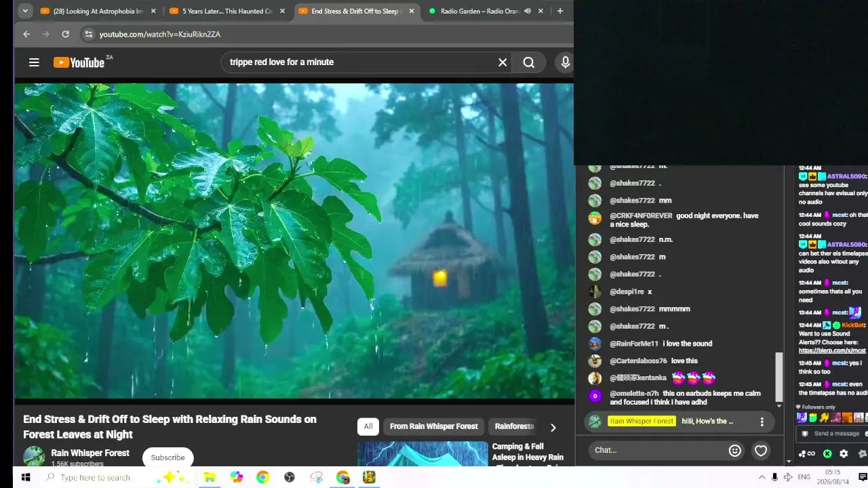Close the Looking At Astrophobia tab

coord(153,11)
